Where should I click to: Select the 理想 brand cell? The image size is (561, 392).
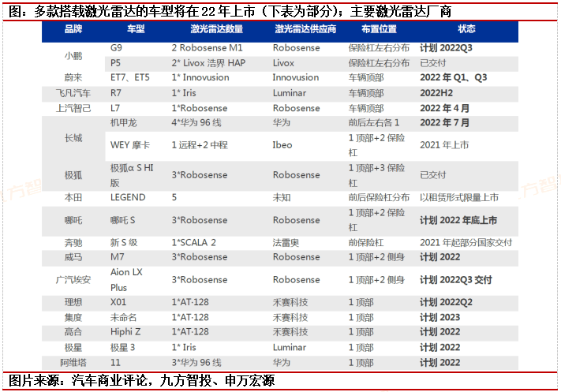pyautogui.click(x=73, y=303)
